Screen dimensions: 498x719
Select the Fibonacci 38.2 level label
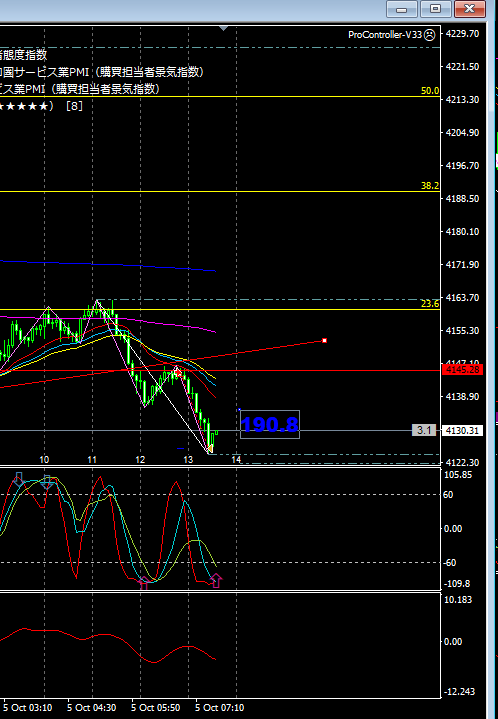[430, 186]
